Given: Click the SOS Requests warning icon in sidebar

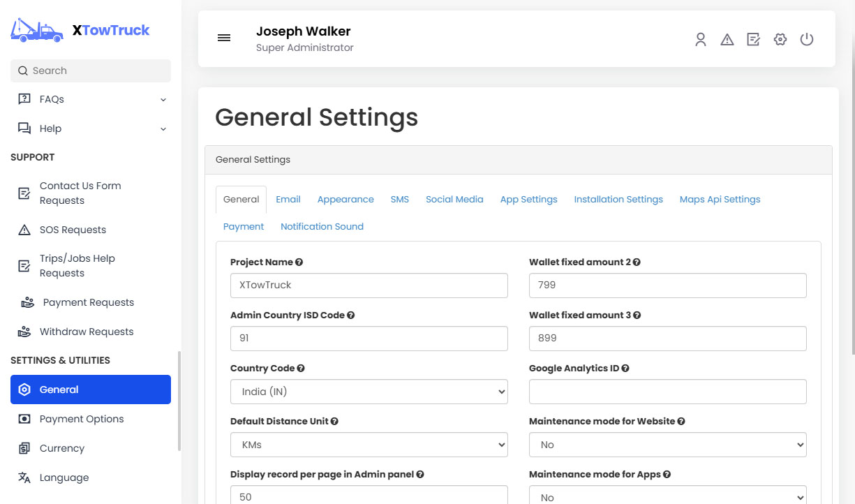Looking at the screenshot, I should pos(24,229).
